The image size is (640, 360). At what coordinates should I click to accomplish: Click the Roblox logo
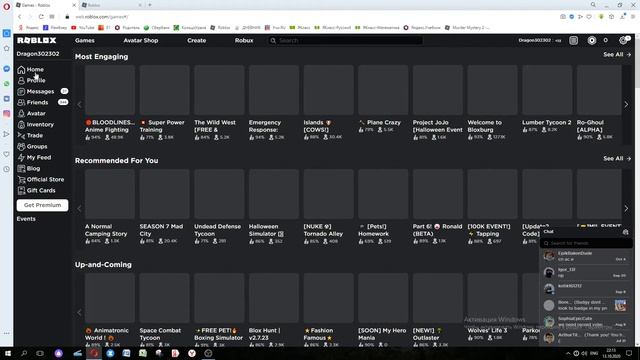[x=37, y=40]
